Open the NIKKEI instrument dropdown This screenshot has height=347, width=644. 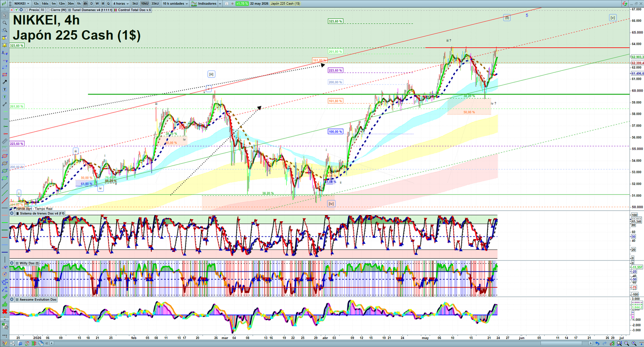(x=22, y=3)
